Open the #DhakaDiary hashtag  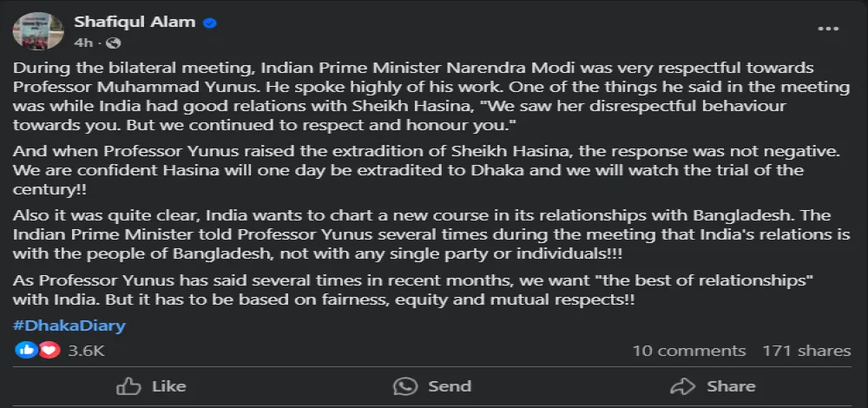click(69, 326)
